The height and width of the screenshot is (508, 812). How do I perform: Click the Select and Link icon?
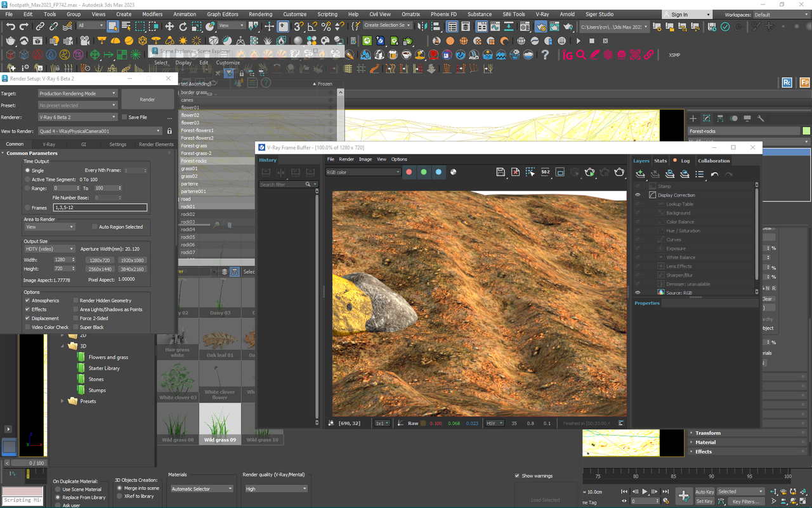point(39,27)
